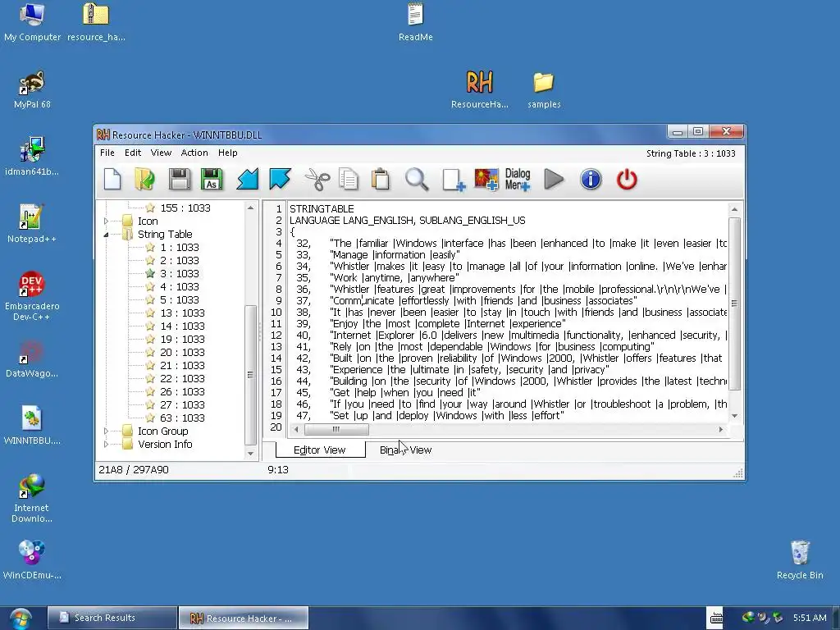Open the View menu
Screen dimensions: 840x630
click(x=161, y=153)
